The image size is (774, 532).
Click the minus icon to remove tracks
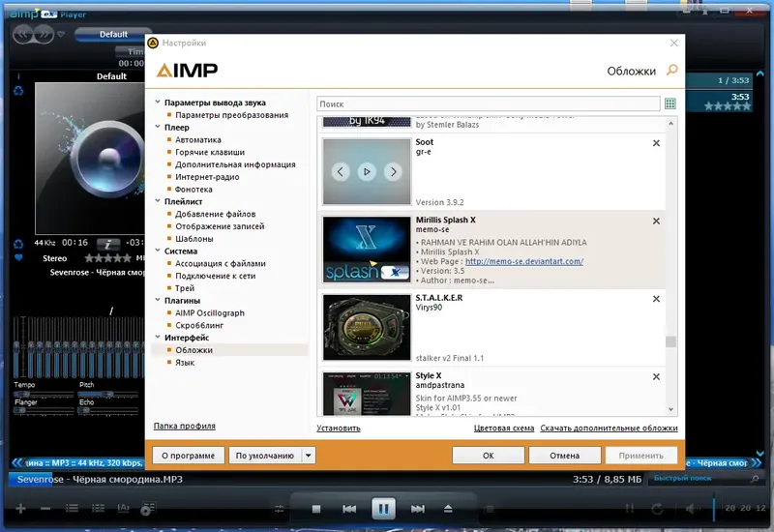pos(45,509)
